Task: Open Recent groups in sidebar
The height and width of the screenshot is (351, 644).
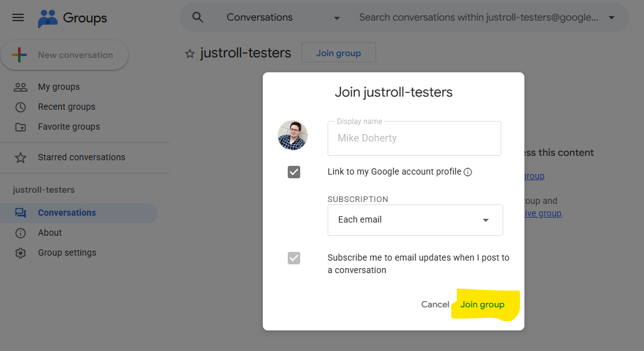Action: point(67,107)
